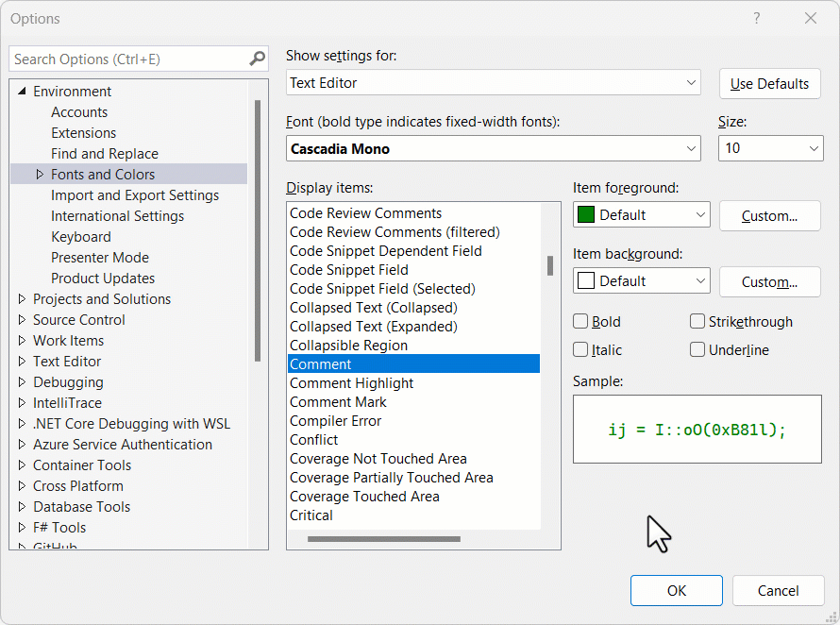Enable Bold formatting for Comment
The image size is (840, 625).
pyautogui.click(x=580, y=321)
